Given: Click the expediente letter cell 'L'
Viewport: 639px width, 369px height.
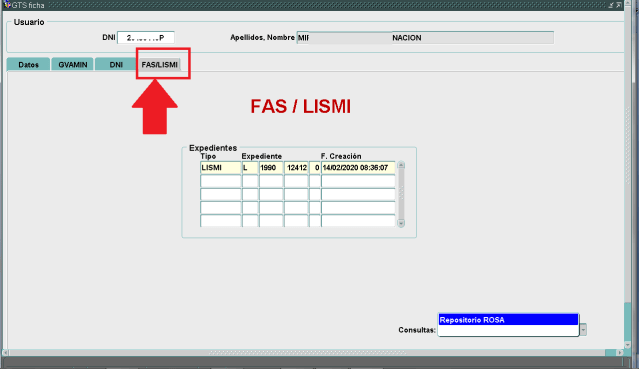Looking at the screenshot, I should (250, 168).
